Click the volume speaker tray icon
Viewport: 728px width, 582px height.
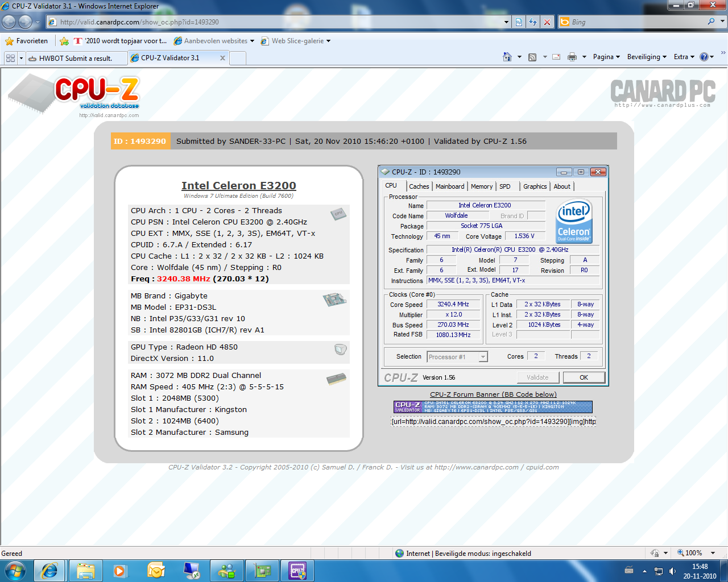point(673,571)
